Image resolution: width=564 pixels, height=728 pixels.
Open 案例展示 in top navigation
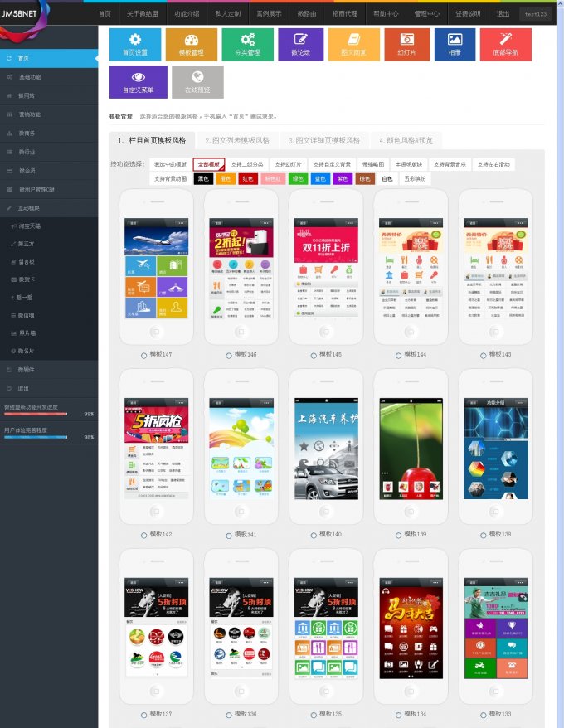269,14
